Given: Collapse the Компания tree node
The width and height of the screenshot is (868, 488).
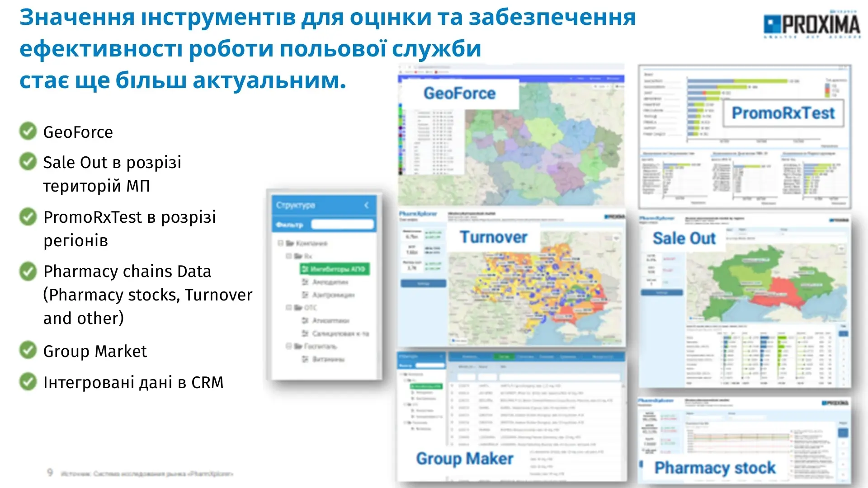Looking at the screenshot, I should coord(280,243).
